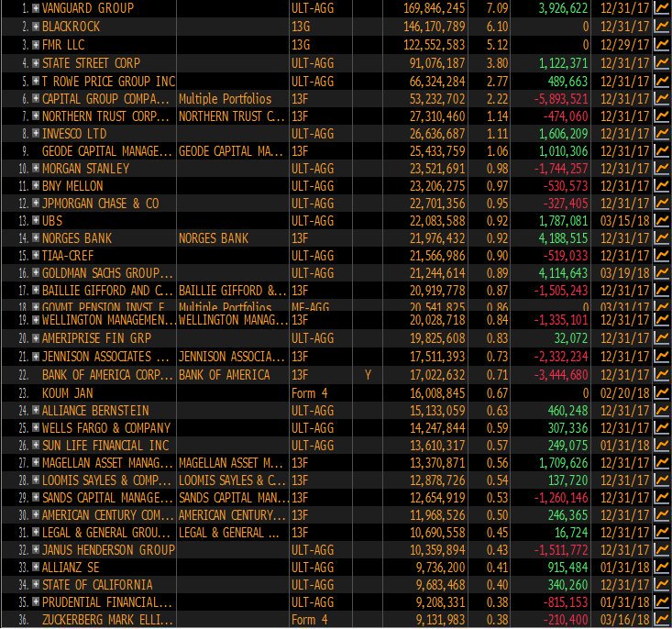Open chart icon for UBS row
The height and width of the screenshot is (629, 672).
[x=662, y=221]
